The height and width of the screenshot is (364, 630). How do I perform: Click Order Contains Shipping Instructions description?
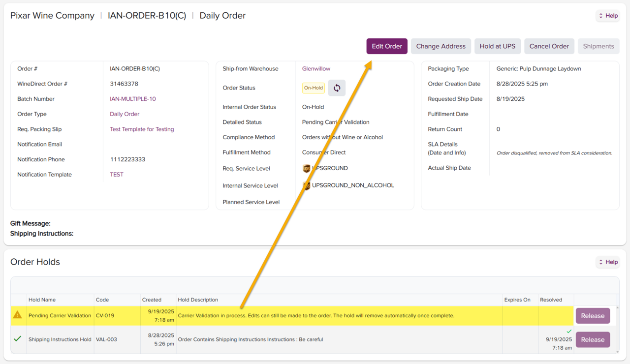[251, 339]
